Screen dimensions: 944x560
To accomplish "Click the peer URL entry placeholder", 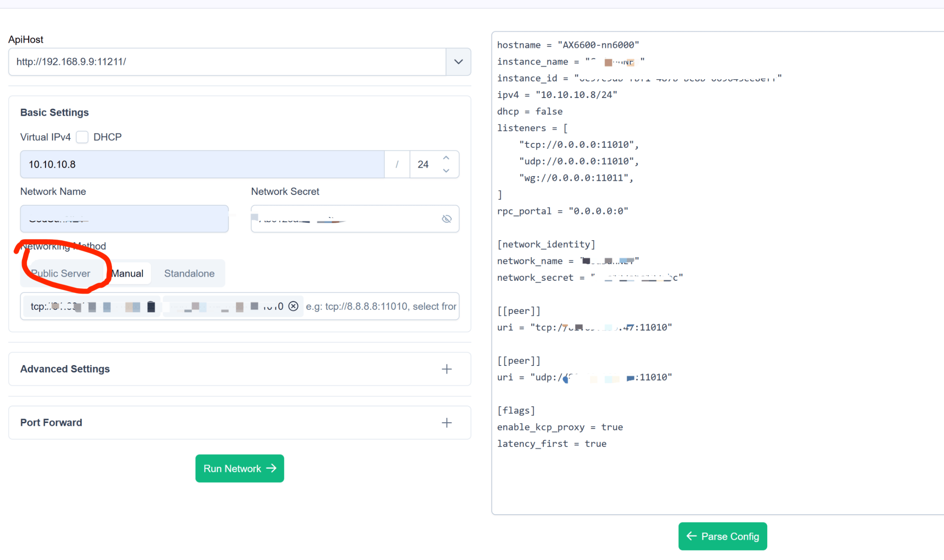I will 381,306.
